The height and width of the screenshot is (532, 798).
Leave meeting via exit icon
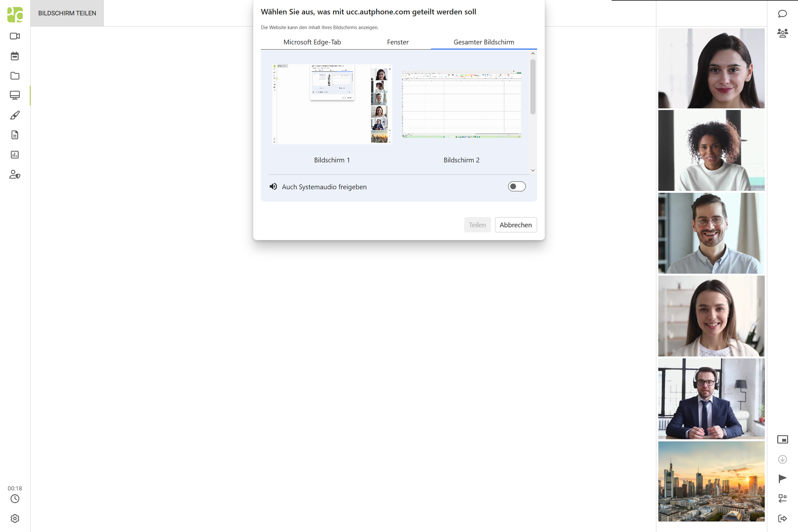(x=782, y=518)
